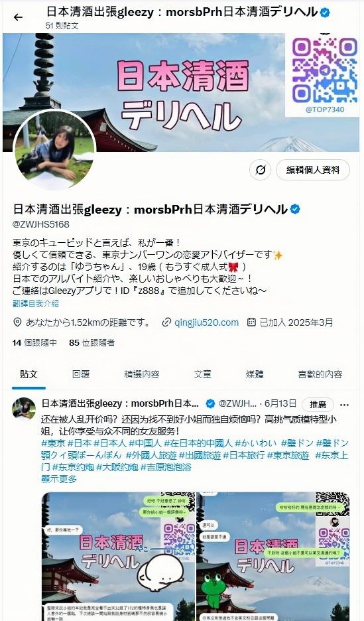Open the qingjiu520.com website link
364x621 pixels.
point(206,322)
